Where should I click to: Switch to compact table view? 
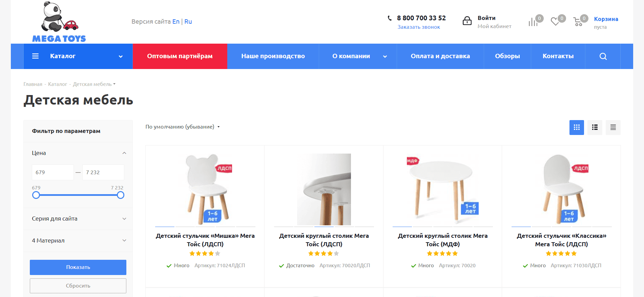point(613,128)
